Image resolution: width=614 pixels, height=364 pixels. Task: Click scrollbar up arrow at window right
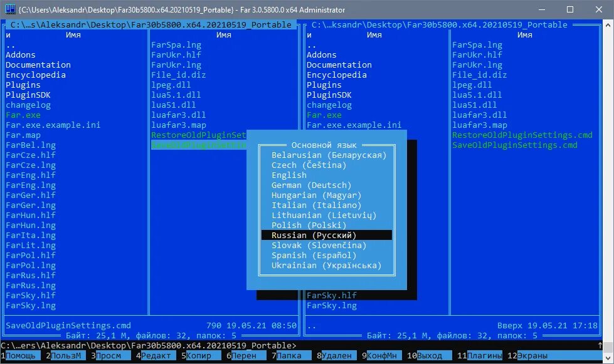[x=608, y=24]
